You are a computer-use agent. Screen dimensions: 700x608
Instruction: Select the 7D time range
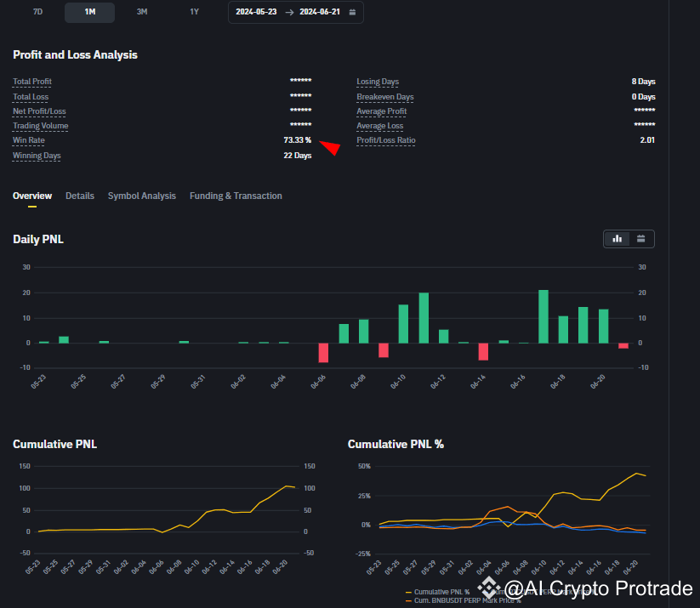[x=38, y=12]
